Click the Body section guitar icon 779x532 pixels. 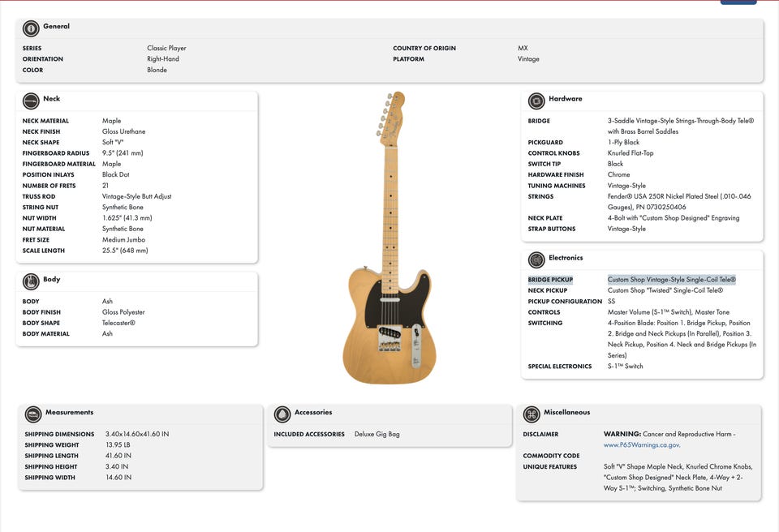31,281
